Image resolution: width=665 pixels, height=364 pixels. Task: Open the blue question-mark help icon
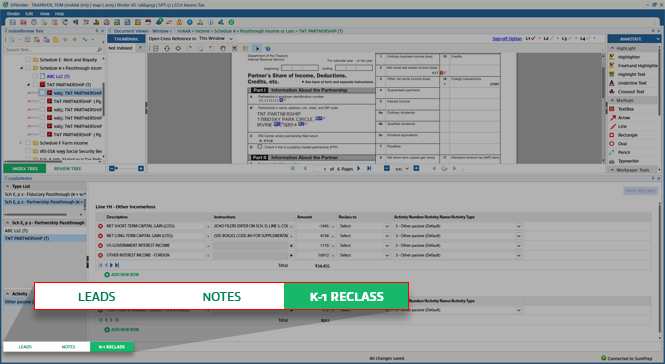click(x=190, y=22)
